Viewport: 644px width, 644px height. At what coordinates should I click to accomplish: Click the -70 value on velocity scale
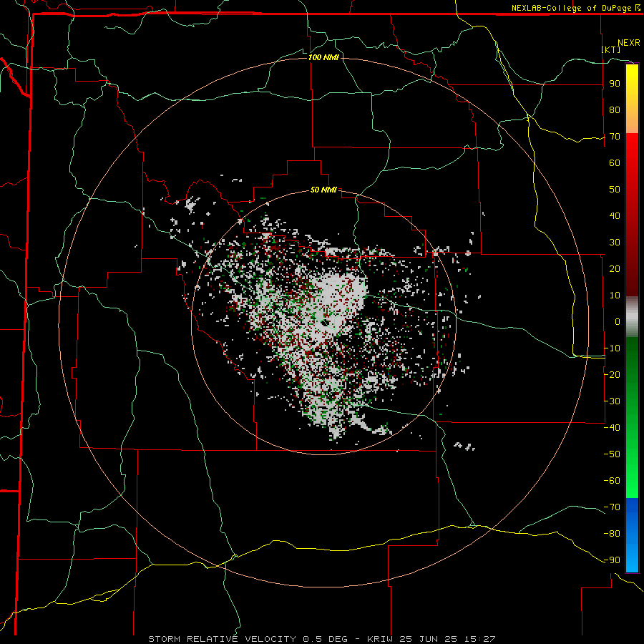tap(612, 507)
